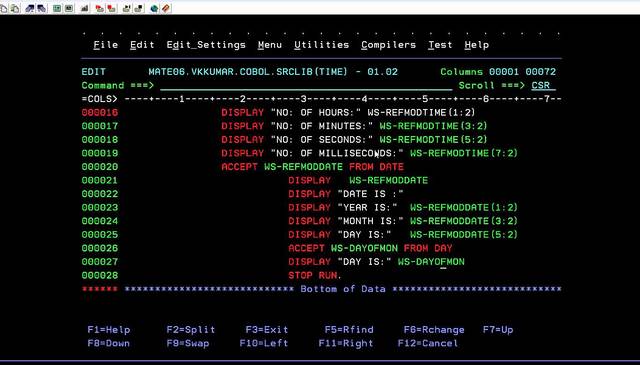
Task: Click the Send File arrow icon
Action: pyautogui.click(x=30, y=8)
